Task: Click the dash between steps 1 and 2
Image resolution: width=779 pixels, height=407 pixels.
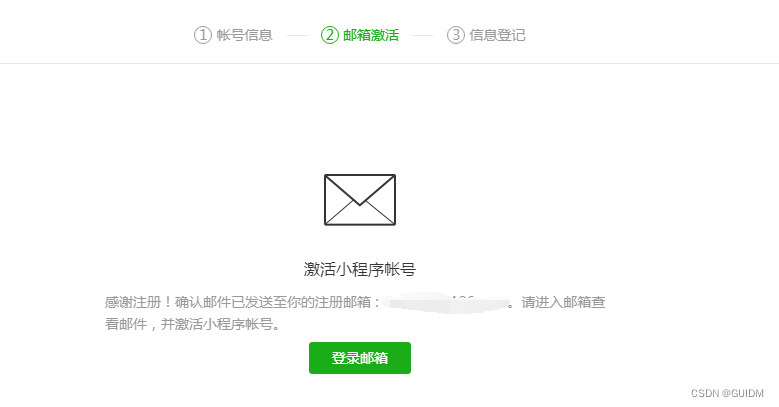Action: click(x=297, y=35)
